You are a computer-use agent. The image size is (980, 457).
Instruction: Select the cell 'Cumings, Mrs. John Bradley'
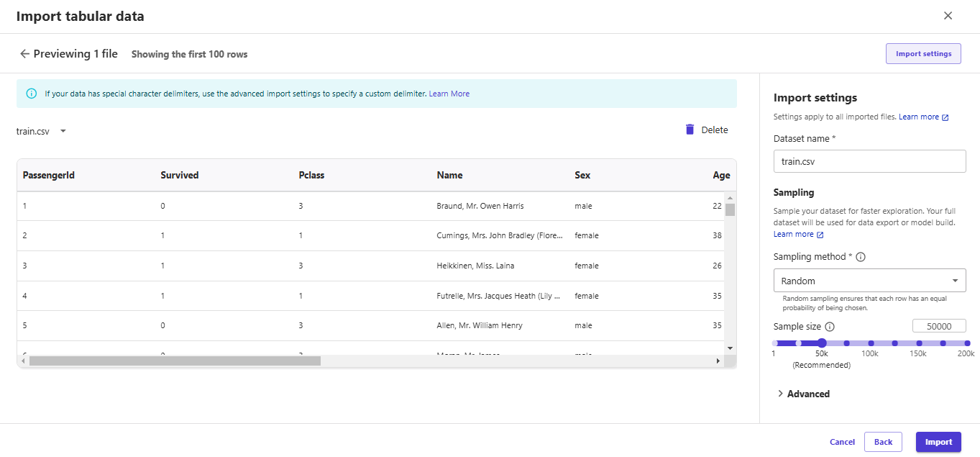(x=500, y=235)
